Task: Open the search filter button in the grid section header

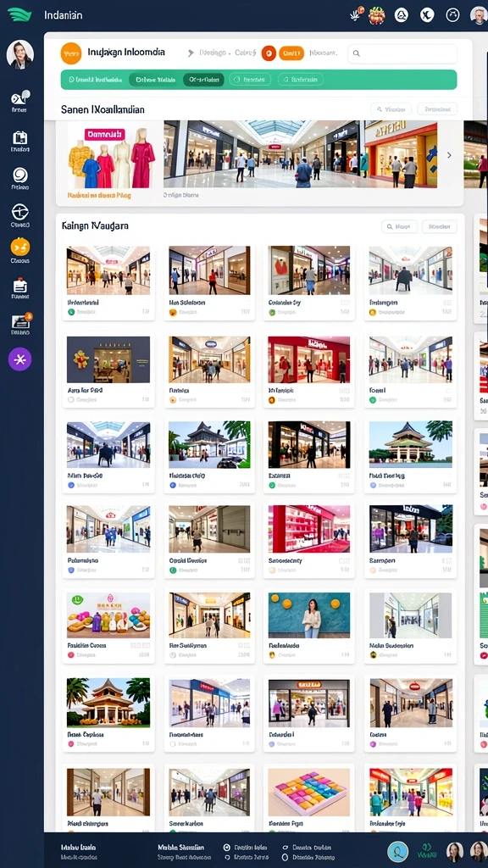Action: coord(399,226)
